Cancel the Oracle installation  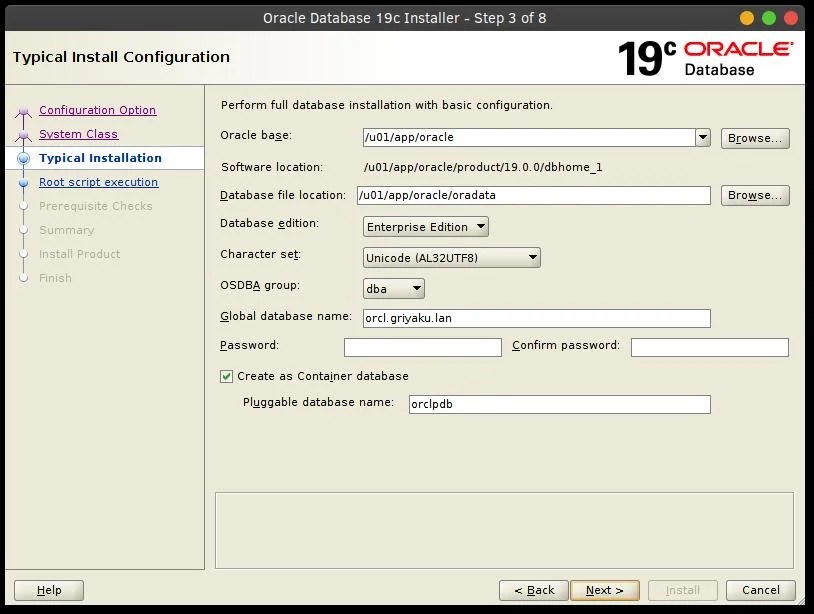click(760, 590)
